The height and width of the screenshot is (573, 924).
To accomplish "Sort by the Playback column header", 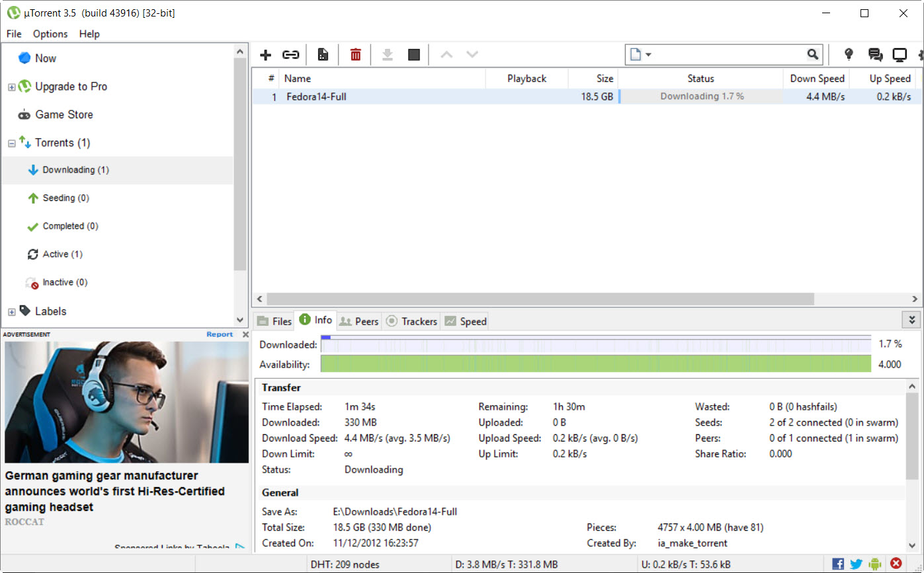I will (526, 79).
